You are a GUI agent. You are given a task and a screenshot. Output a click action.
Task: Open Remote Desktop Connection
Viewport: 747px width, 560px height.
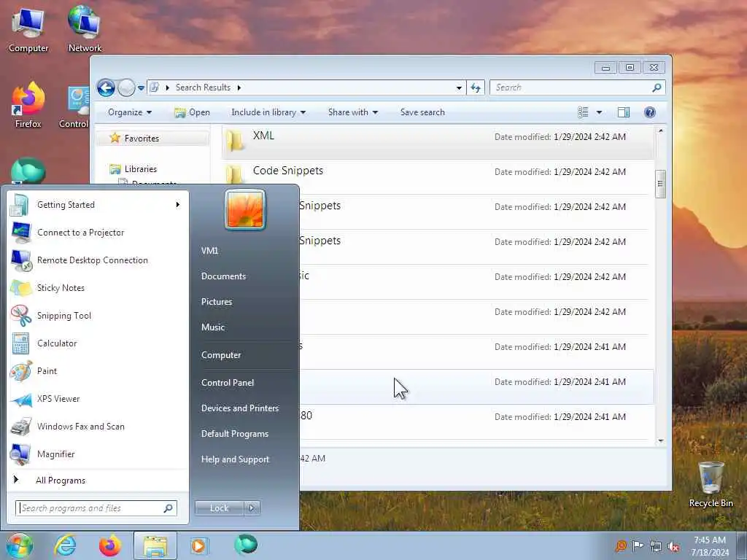click(x=98, y=260)
